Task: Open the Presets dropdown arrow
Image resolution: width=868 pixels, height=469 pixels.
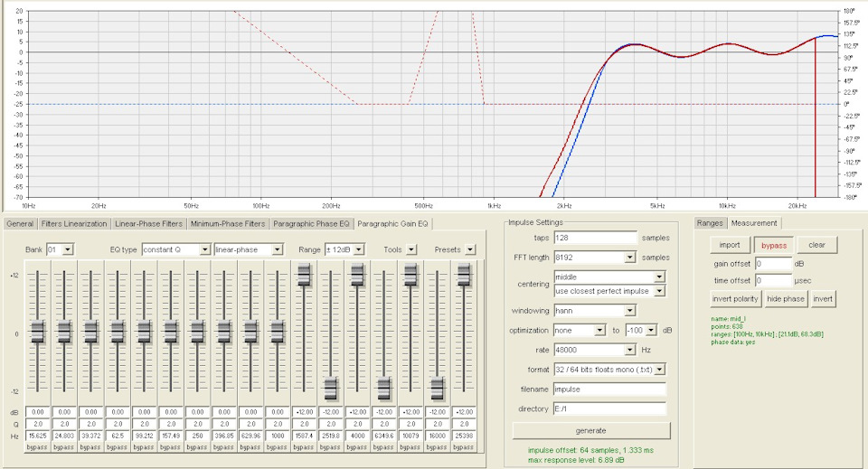Action: [x=471, y=249]
